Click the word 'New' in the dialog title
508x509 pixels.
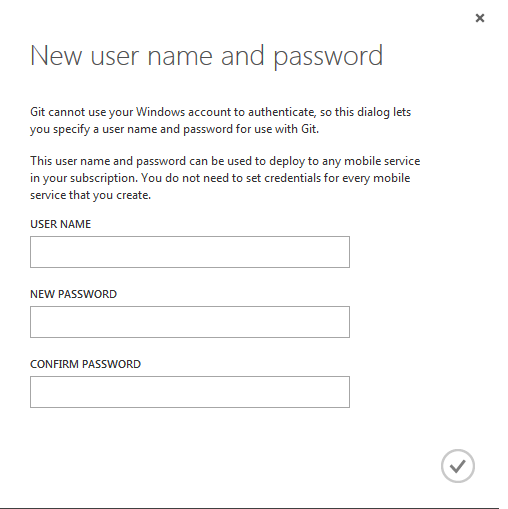tap(56, 55)
